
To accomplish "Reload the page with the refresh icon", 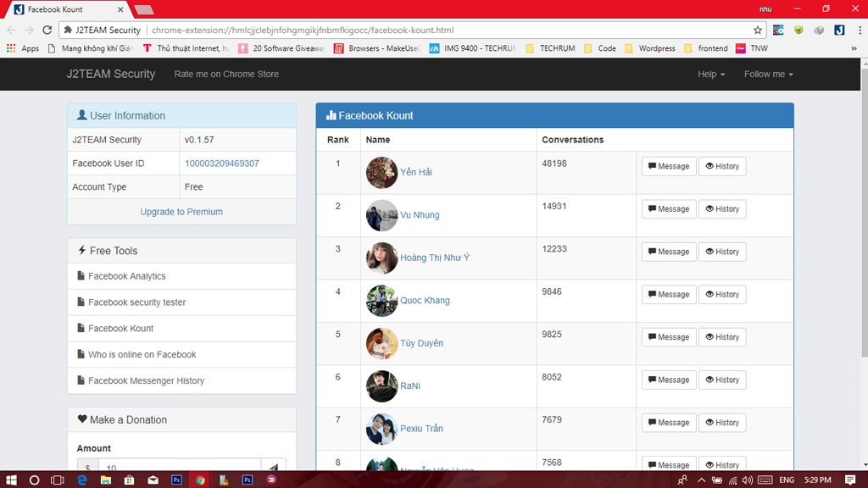I will point(47,30).
